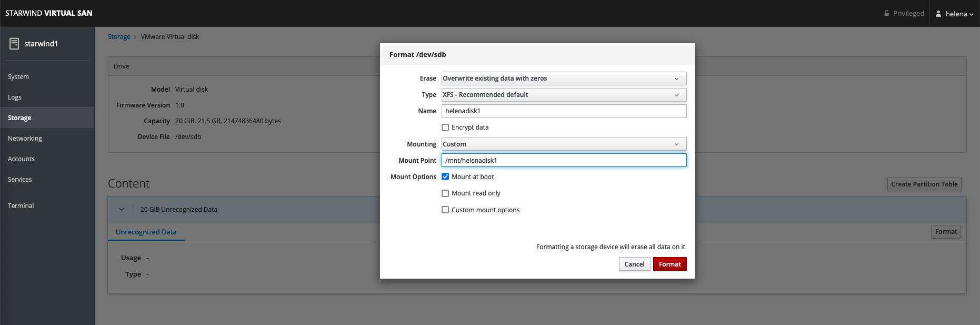This screenshot has width=980, height=325.
Task: Collapse the 20 GiB Unrecognized Data row
Action: click(122, 210)
